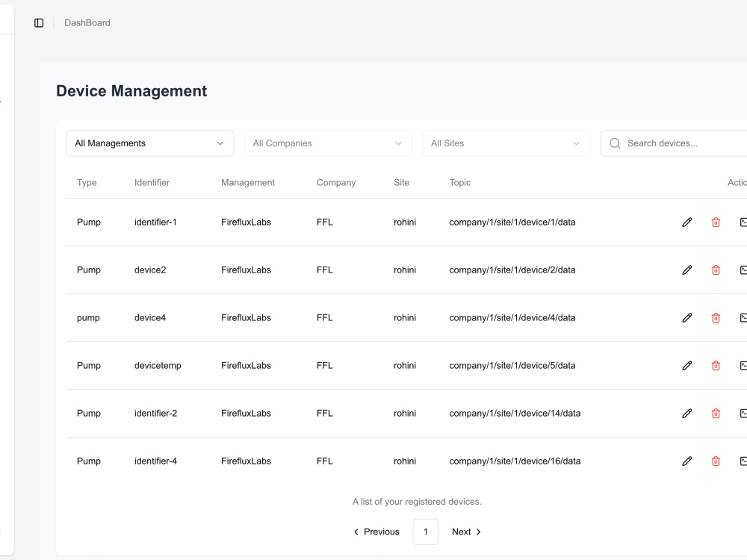Delete the device2 row
Viewport: 747px width, 560px height.
tap(716, 270)
